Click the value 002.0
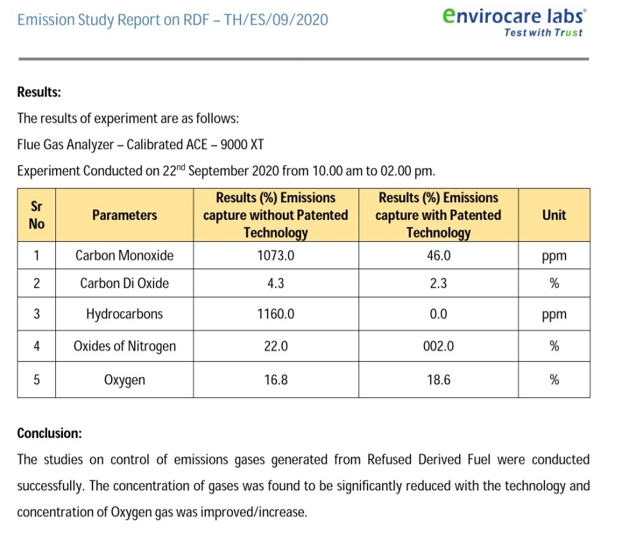This screenshot has width=632, height=553. point(439,346)
